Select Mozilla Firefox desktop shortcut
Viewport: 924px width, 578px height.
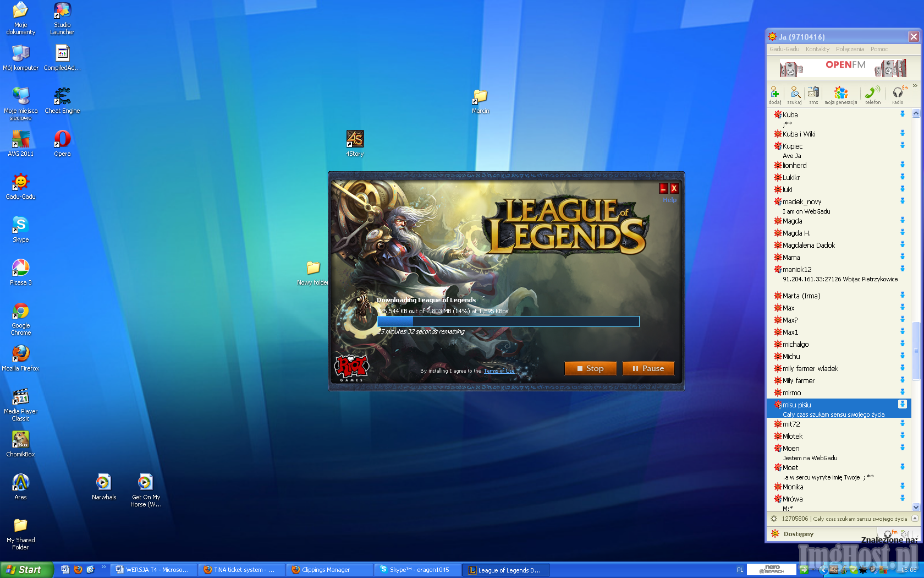coord(21,358)
